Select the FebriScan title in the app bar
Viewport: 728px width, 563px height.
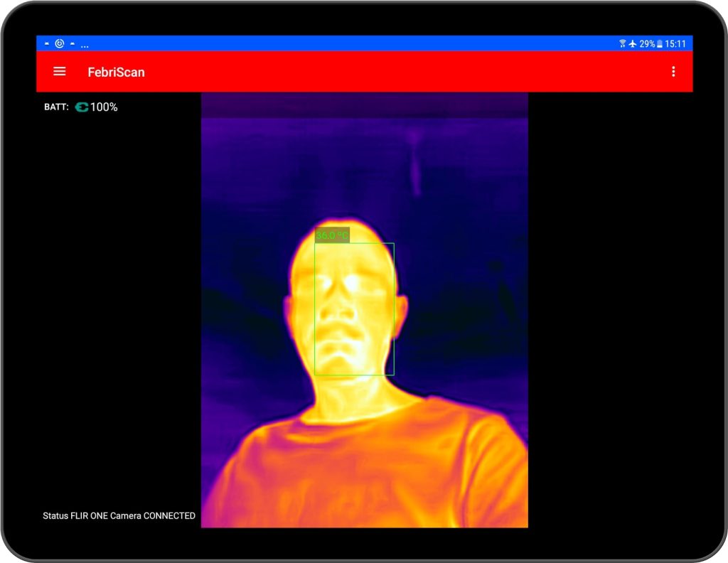coord(116,72)
